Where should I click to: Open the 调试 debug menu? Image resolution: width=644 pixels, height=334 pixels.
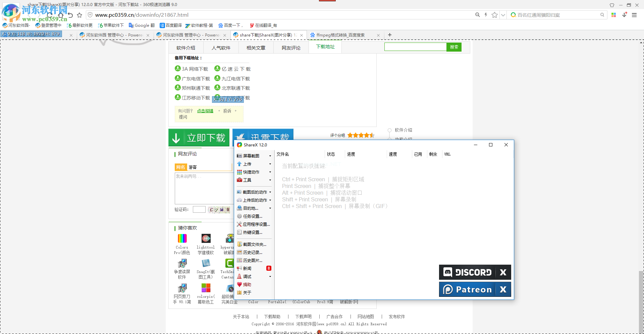click(254, 276)
